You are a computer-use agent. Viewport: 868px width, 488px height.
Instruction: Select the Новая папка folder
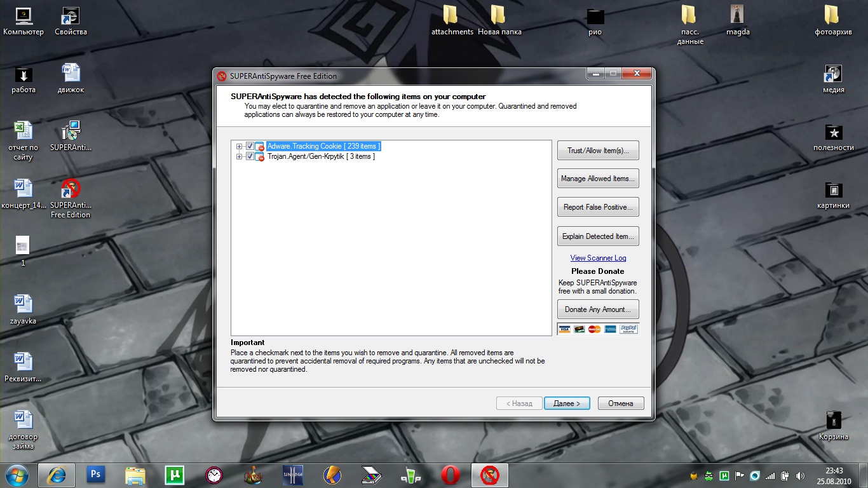(499, 21)
